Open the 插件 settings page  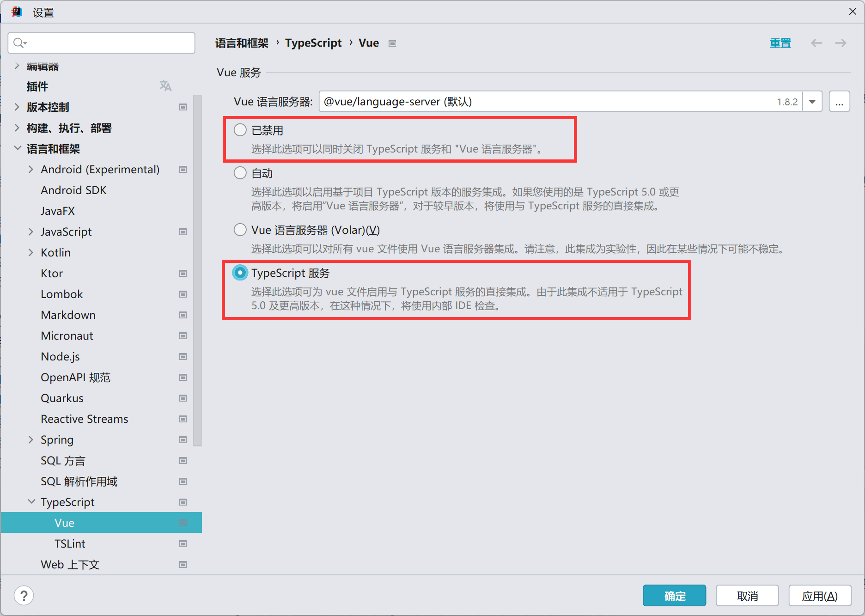coord(37,86)
